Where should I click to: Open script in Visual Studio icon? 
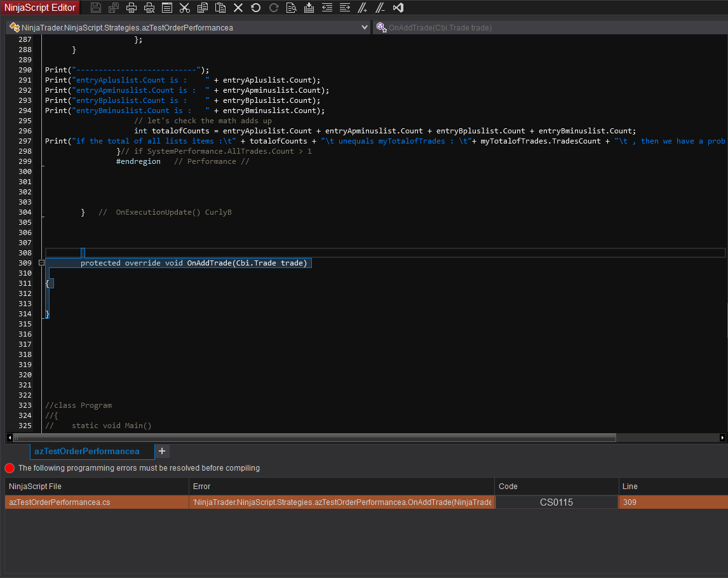point(398,8)
